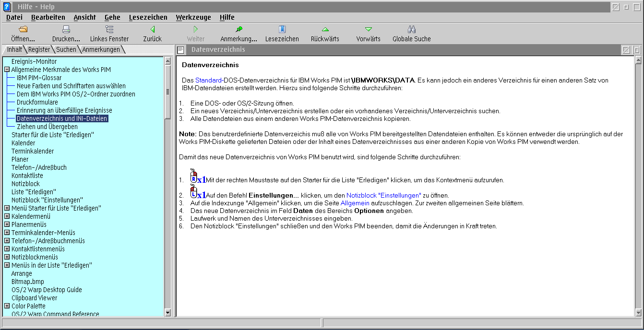Select the Bitmap.bmp entry
The height and width of the screenshot is (330, 644).
click(27, 282)
